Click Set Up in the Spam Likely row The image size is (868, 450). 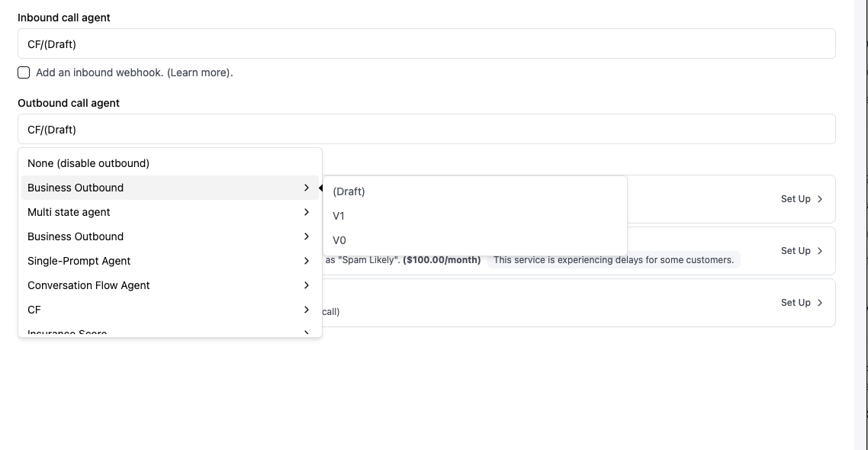coord(796,251)
